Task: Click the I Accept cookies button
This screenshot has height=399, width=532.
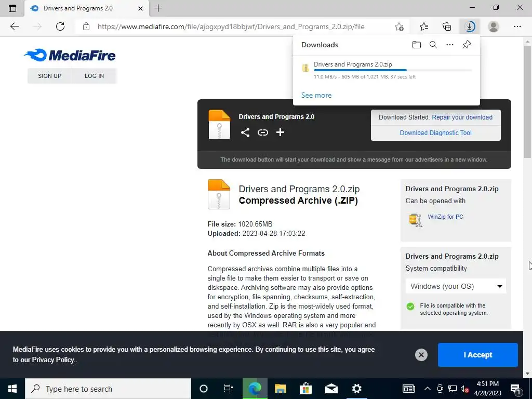Action: point(478,355)
